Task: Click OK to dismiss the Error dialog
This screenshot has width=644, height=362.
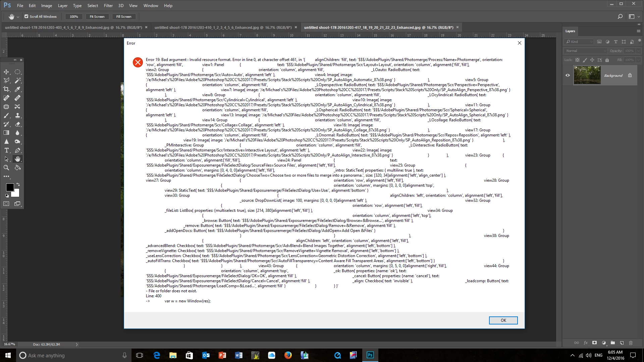Action: (x=503, y=320)
